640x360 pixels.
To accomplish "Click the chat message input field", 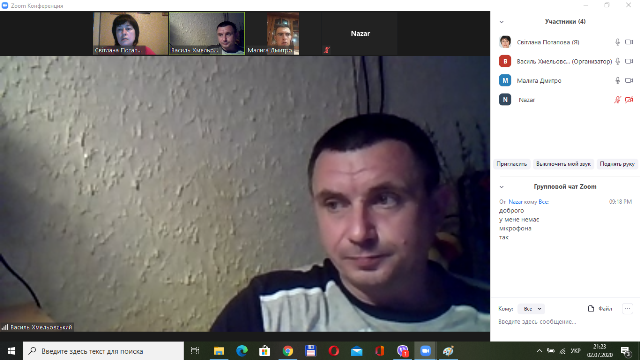I will tap(565, 322).
